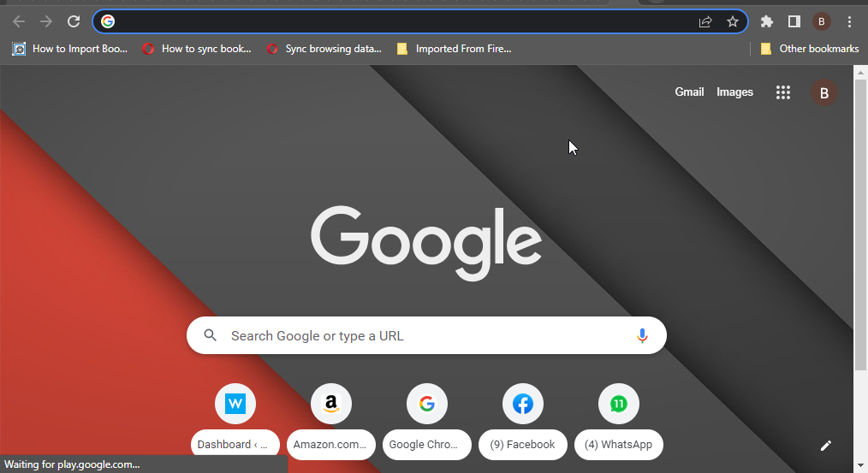Click the vertical scrollbar thumb
Screen dimensions: 868x473
tap(860, 225)
